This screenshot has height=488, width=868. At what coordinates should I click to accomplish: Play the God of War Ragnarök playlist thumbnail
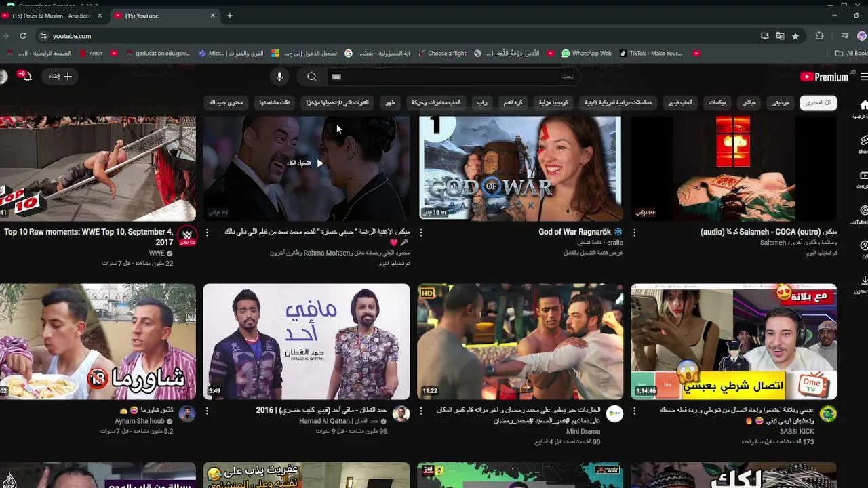point(520,168)
